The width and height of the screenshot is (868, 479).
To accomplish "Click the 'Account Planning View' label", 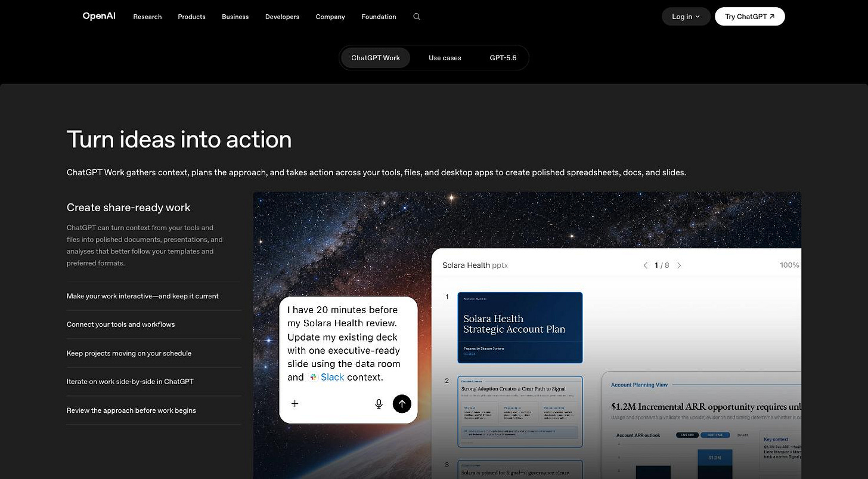I will (x=639, y=385).
